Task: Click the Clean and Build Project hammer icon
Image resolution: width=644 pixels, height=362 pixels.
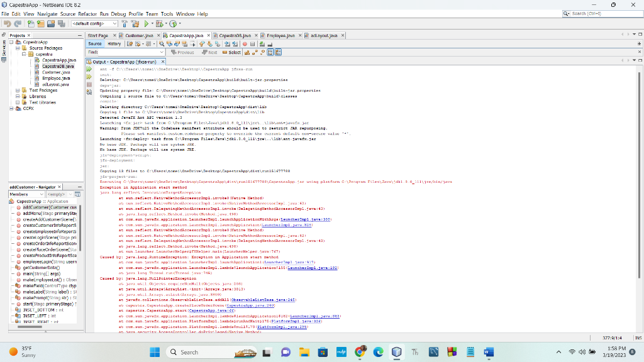Action: point(136,23)
